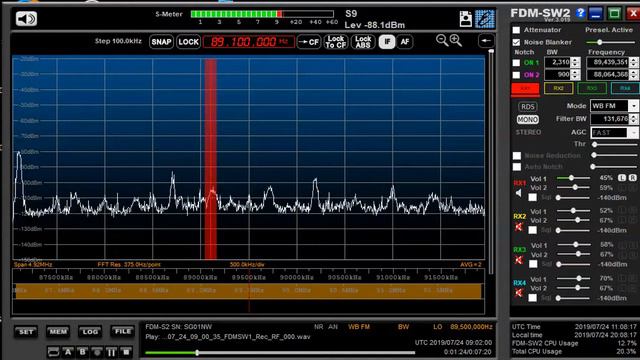Zoom in the spectrum view
This screenshot has width=640, height=360.
[x=456, y=40]
